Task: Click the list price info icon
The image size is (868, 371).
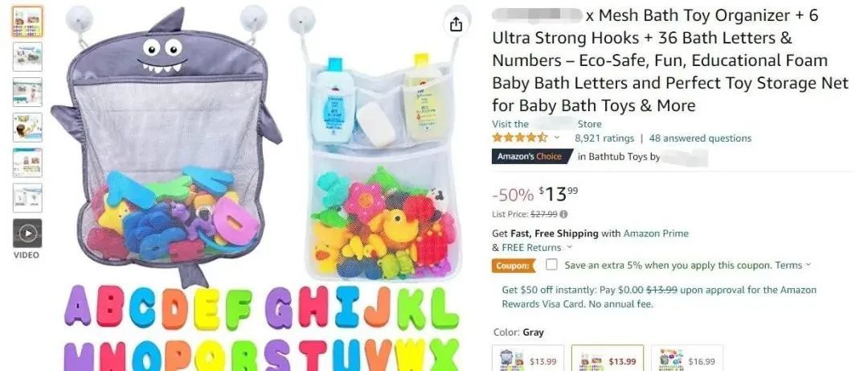Action: tap(563, 214)
